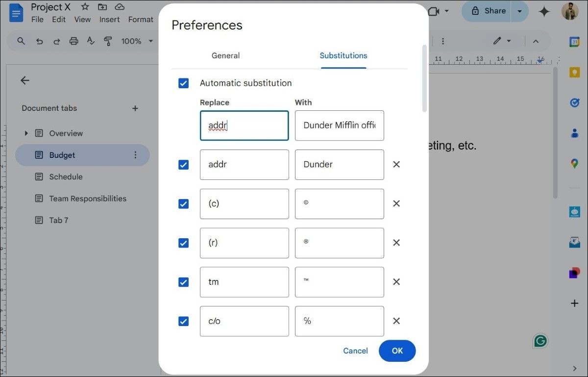Remove the (c) substitution row
Image resolution: width=588 pixels, height=377 pixels.
click(396, 203)
